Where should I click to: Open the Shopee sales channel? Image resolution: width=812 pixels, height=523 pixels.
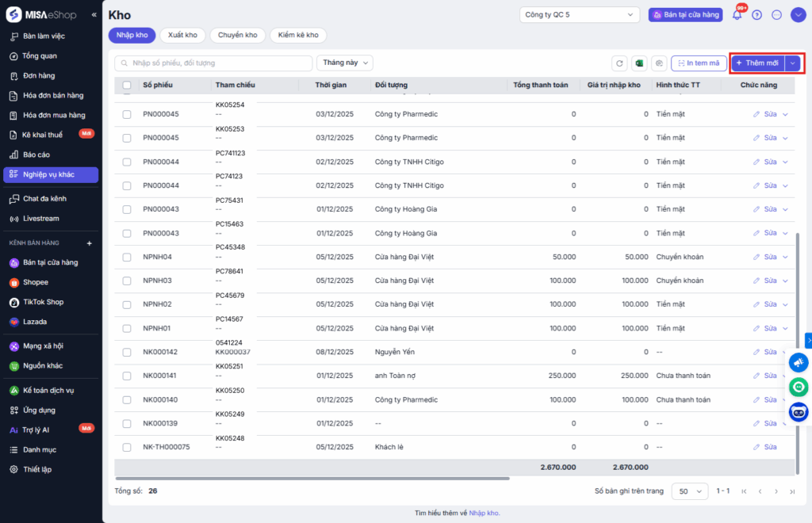tap(36, 282)
